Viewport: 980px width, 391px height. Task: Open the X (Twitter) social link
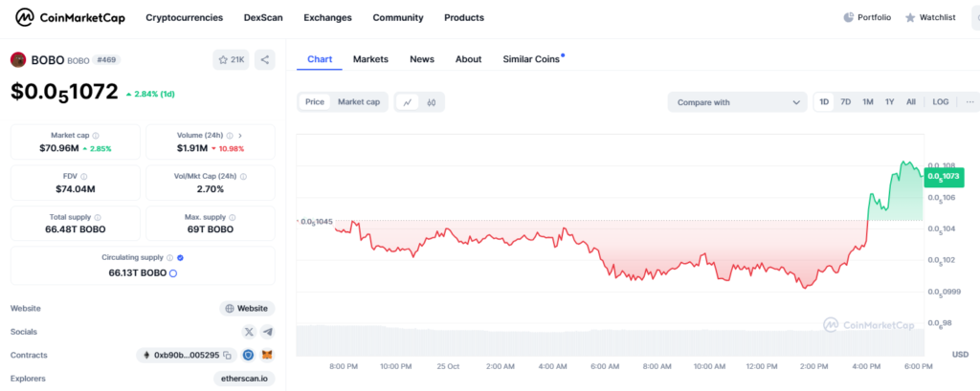(249, 332)
